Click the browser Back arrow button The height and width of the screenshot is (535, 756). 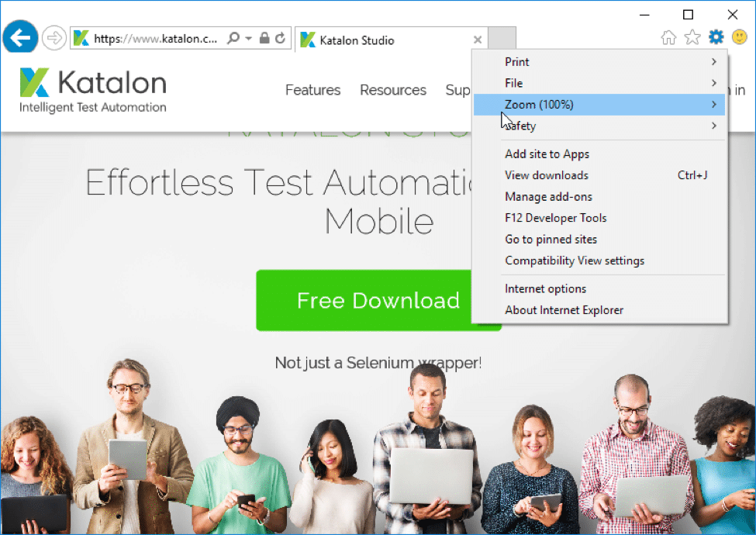point(19,36)
